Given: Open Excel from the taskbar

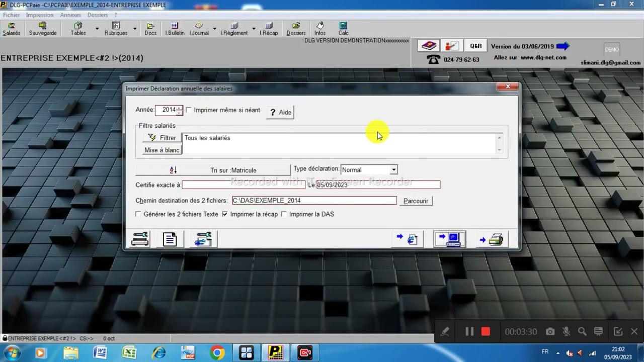Looking at the screenshot, I should click(129, 353).
